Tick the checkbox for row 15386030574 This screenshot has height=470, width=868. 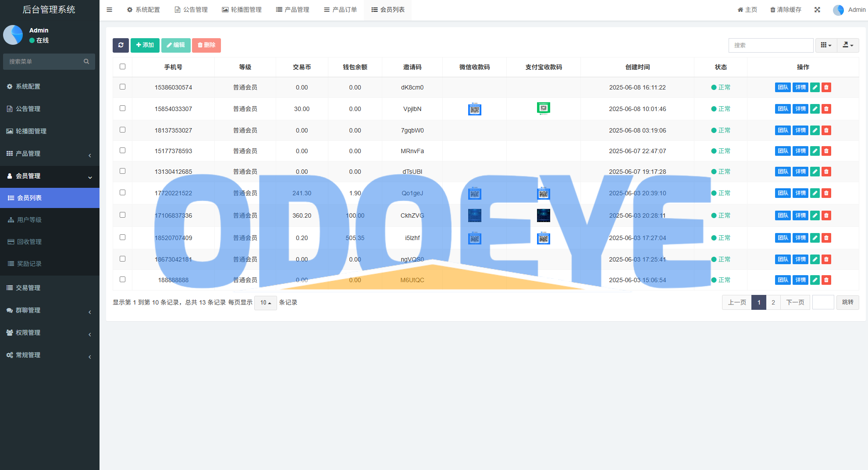122,87
